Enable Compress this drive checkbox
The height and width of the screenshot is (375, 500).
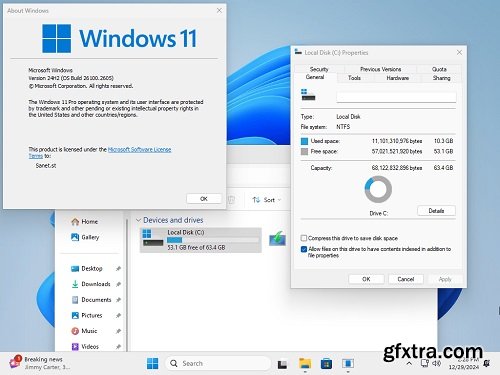point(304,238)
